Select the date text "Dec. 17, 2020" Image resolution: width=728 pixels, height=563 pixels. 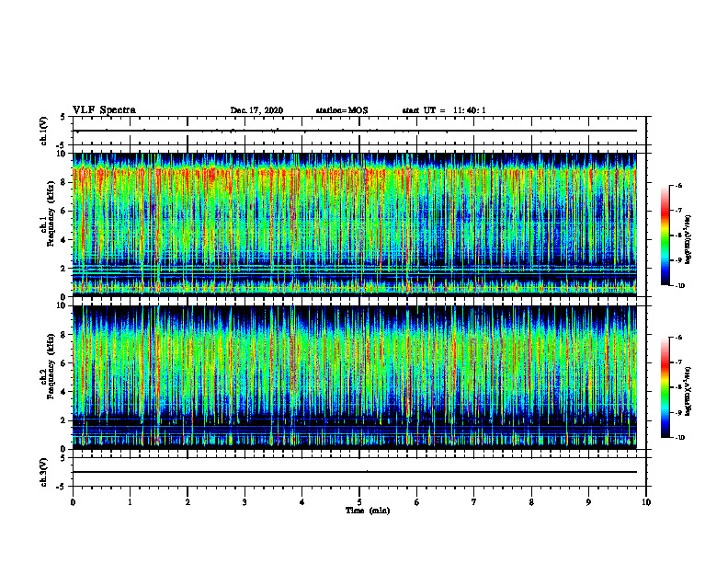tap(256, 110)
